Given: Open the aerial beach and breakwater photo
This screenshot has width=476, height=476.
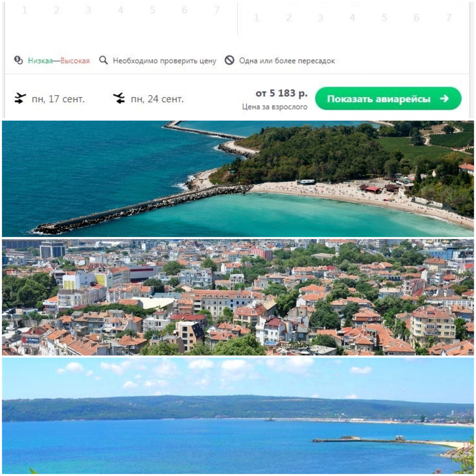Looking at the screenshot, I should pyautogui.click(x=238, y=178).
